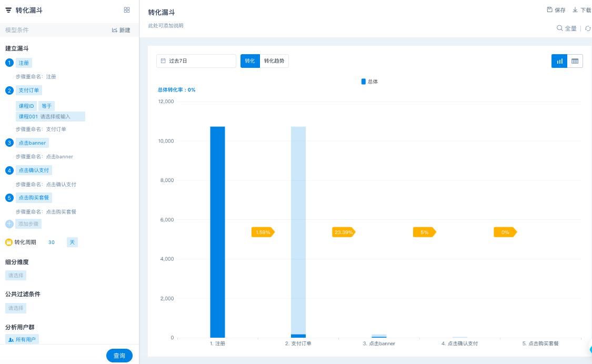Screen dimensions: 592x364
Task: Open the 点击购买套餐 event dropdown
Action: pyautogui.click(x=34, y=197)
